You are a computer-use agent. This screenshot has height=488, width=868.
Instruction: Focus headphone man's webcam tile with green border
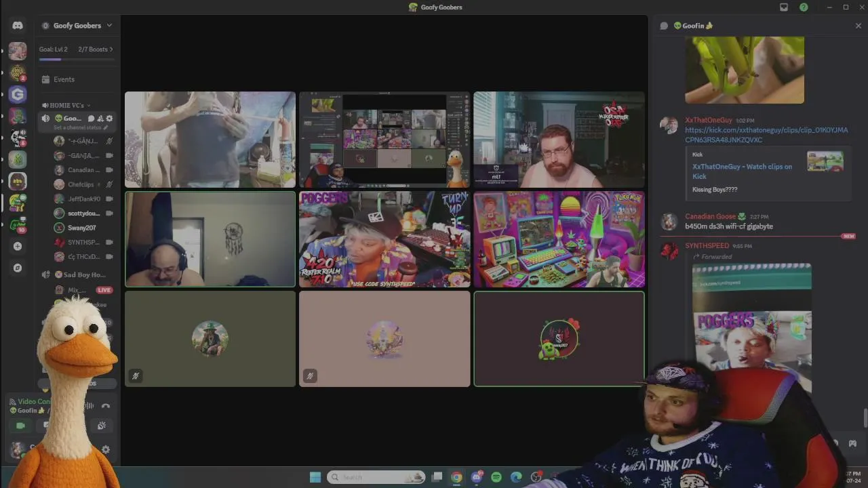(x=210, y=239)
